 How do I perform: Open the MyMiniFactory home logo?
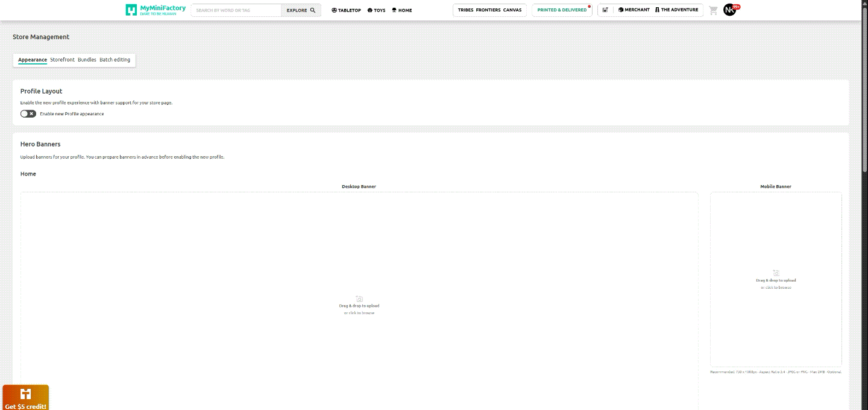[x=154, y=9]
